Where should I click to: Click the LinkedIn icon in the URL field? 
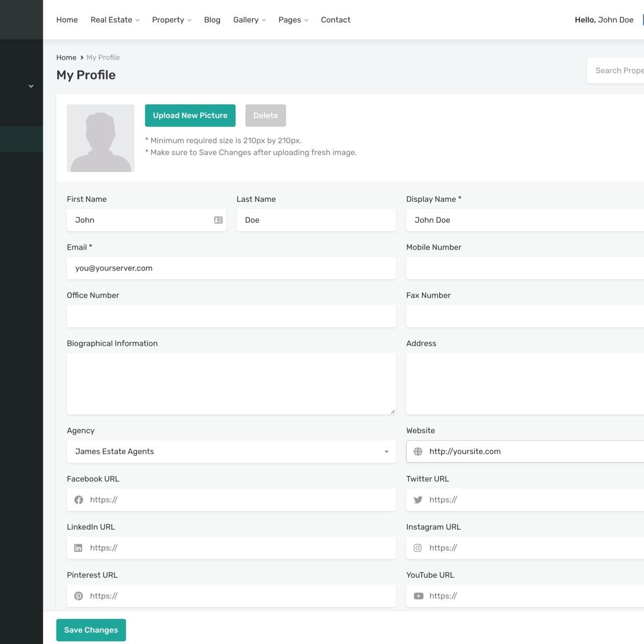tap(78, 548)
